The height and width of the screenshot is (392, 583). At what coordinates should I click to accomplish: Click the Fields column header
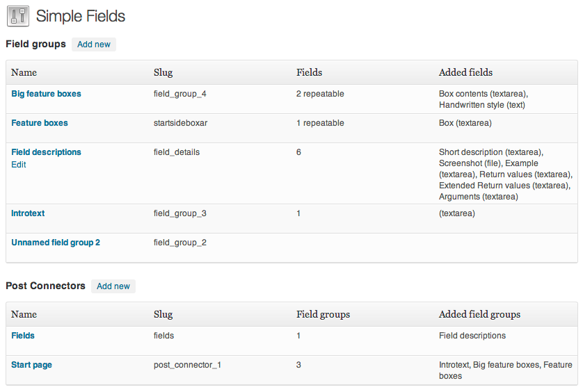click(x=309, y=72)
